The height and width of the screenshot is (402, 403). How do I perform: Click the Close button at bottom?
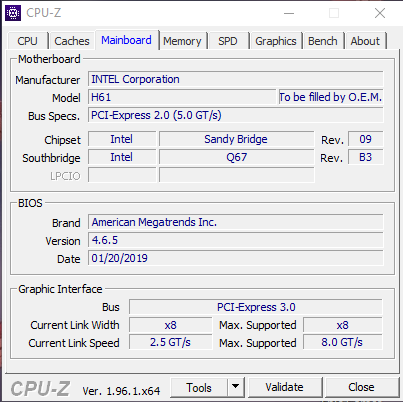(361, 387)
